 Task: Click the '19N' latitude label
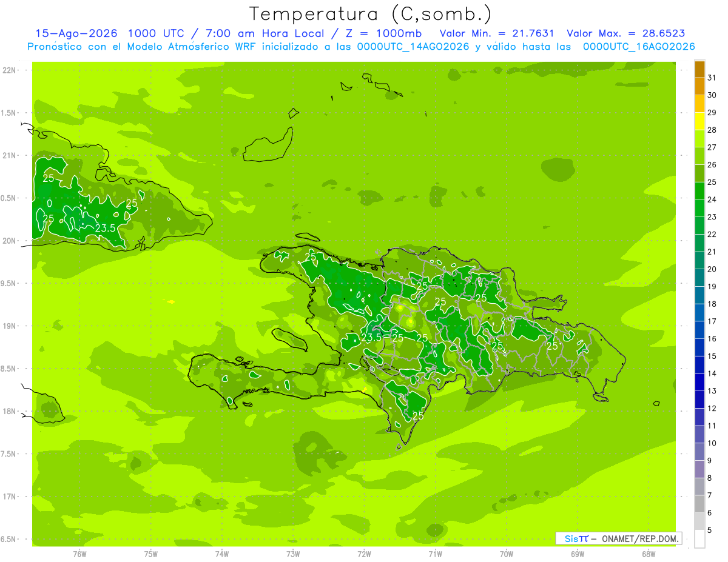(x=8, y=326)
